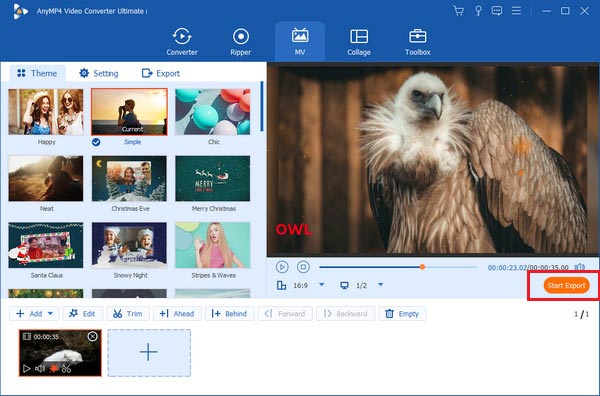Open the feedback chat icon
Viewport: 600px width, 396px height.
pyautogui.click(x=497, y=11)
